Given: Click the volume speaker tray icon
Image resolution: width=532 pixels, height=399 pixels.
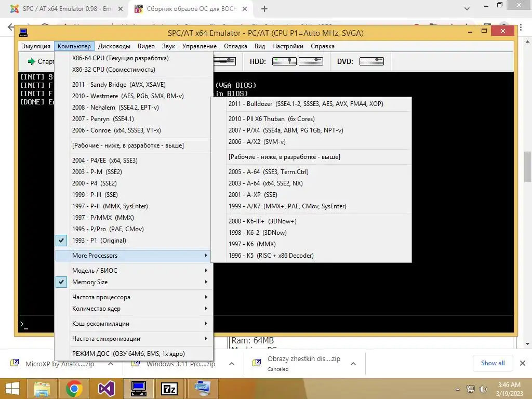Looking at the screenshot, I should pyautogui.click(x=483, y=389).
